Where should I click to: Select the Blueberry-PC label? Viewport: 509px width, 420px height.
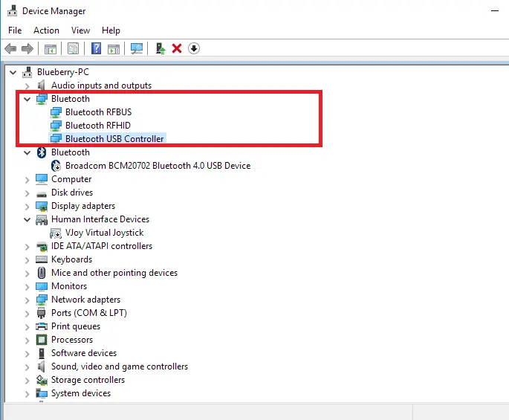click(63, 72)
